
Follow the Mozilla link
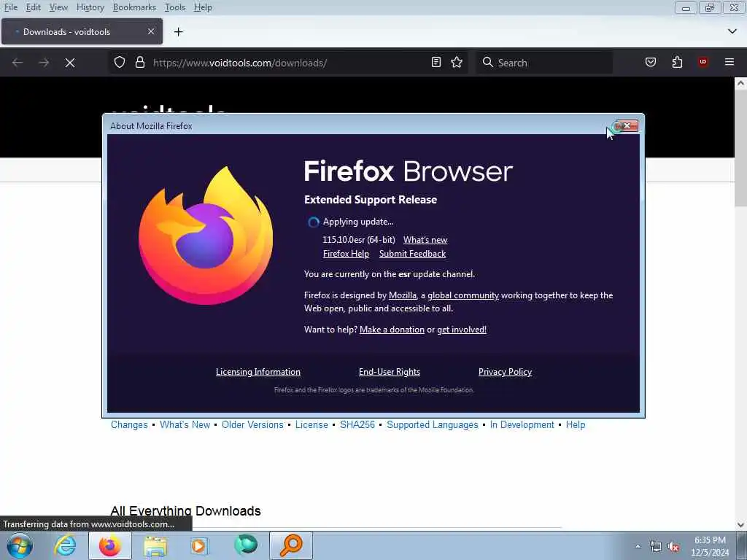coord(403,295)
